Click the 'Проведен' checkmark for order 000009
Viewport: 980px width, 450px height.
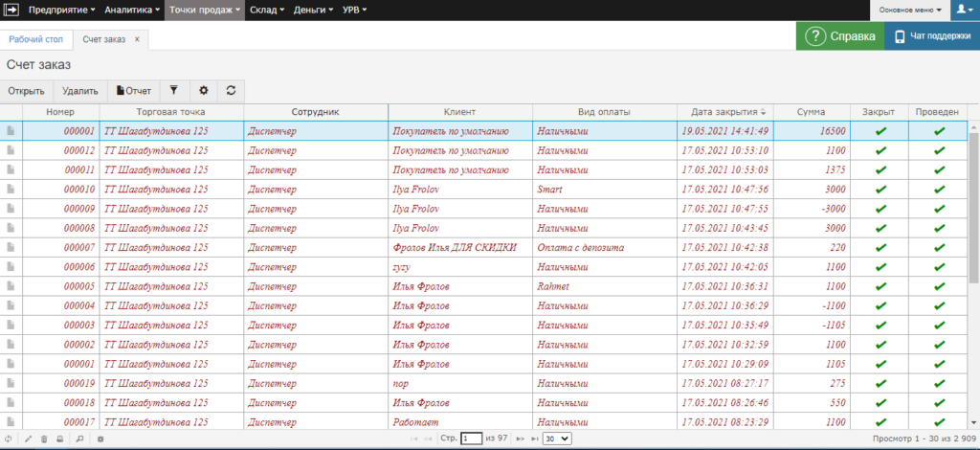click(939, 209)
